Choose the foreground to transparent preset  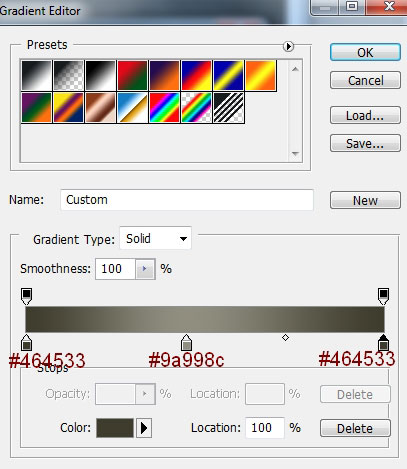pyautogui.click(x=68, y=75)
